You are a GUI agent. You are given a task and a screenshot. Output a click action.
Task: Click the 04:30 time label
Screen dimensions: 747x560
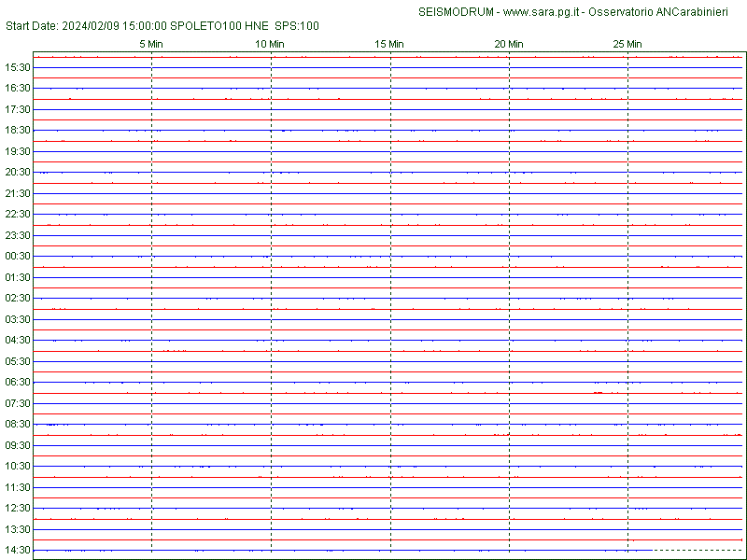tap(18, 340)
